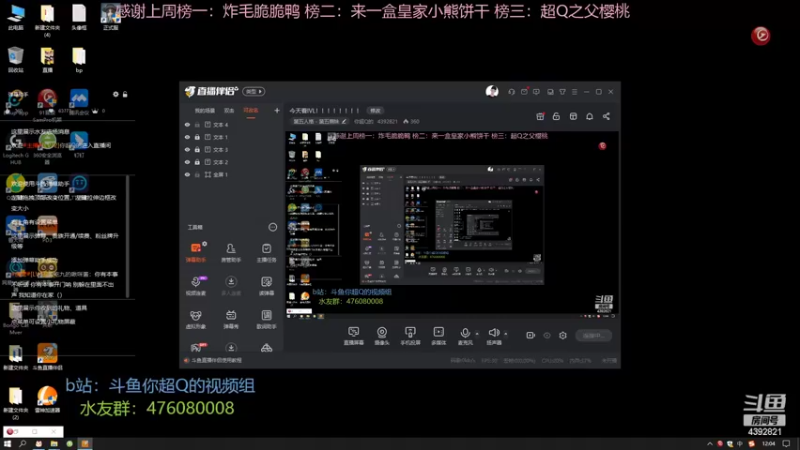Open taskbar search magnifier

pos(23,444)
